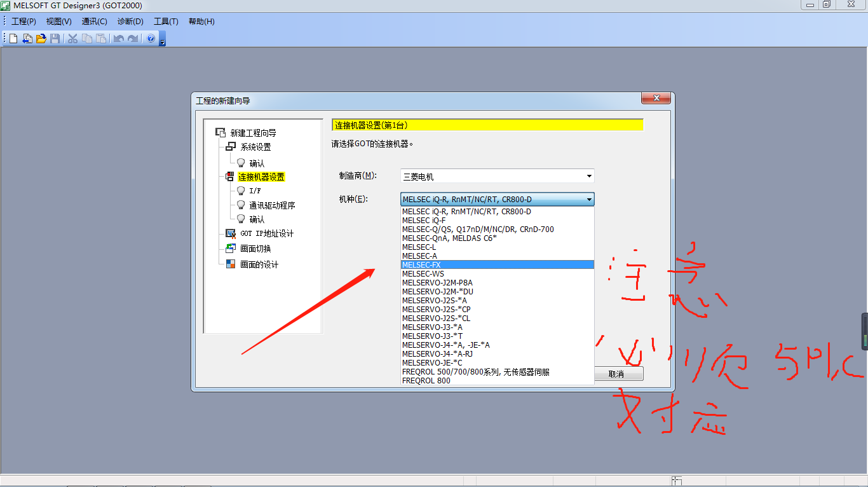868x487 pixels.
Task: Choose MELSEC-A from the list
Action: pos(498,256)
